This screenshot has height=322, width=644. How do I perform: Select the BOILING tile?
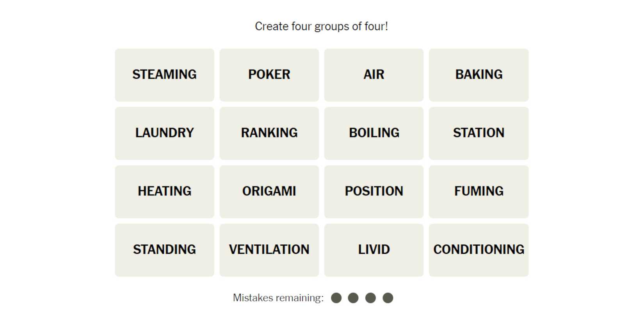pyautogui.click(x=374, y=133)
